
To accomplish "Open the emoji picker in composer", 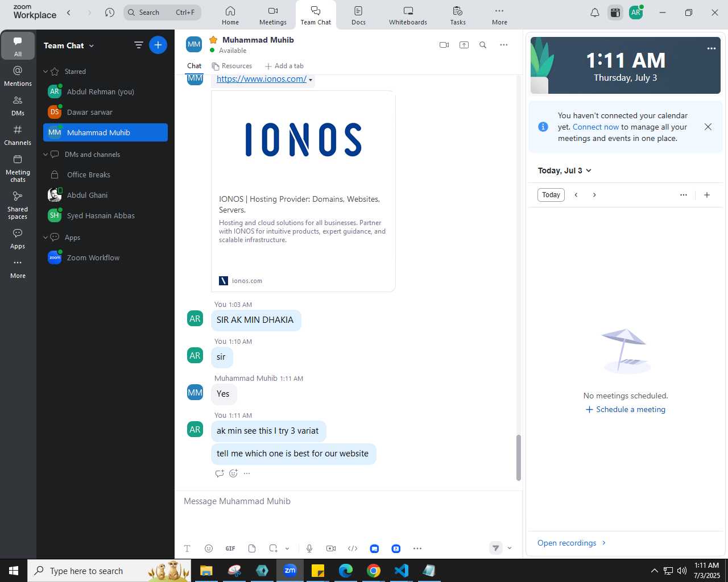I will pos(209,548).
